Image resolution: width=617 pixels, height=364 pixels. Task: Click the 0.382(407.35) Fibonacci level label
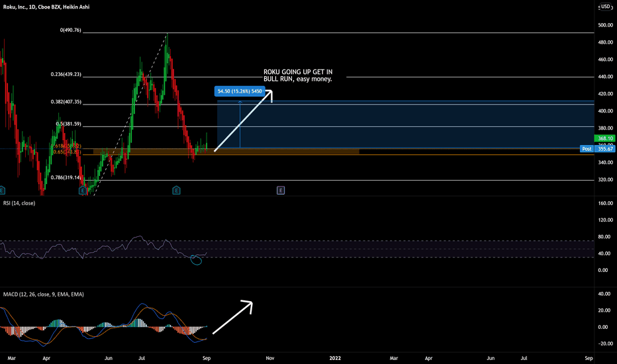[x=66, y=102]
